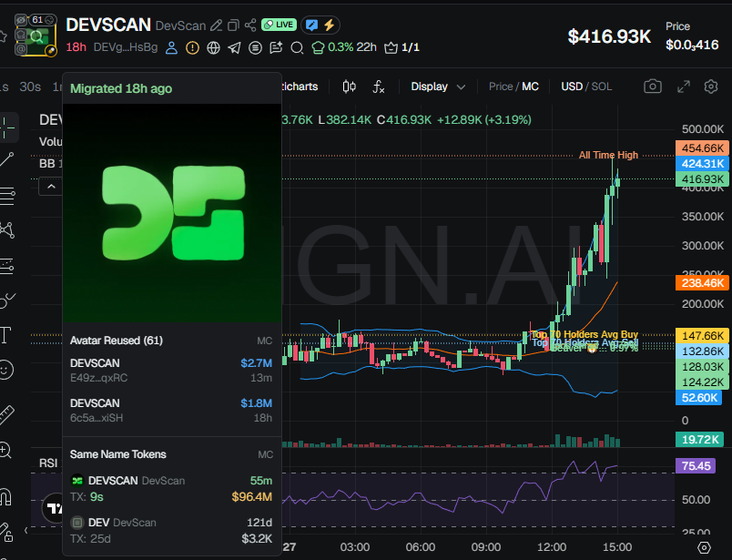Select the Text annotation tool
This screenshot has width=732, height=560.
pyautogui.click(x=5, y=335)
